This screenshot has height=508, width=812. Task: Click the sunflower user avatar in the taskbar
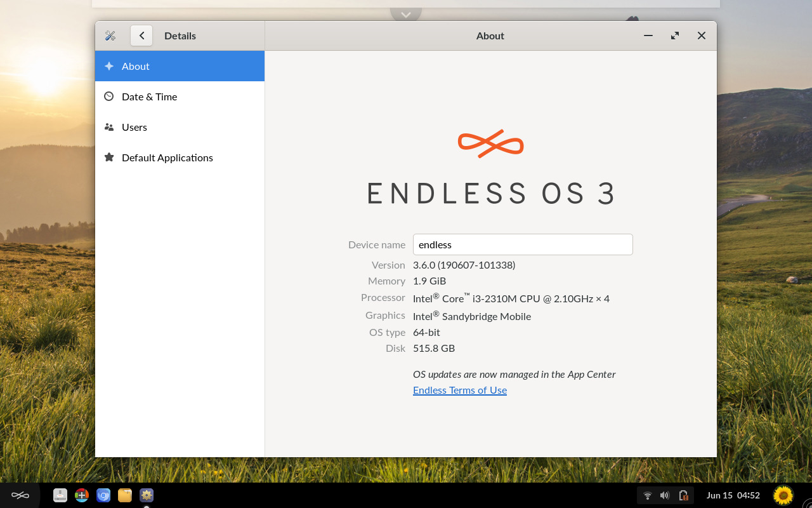[x=782, y=495]
